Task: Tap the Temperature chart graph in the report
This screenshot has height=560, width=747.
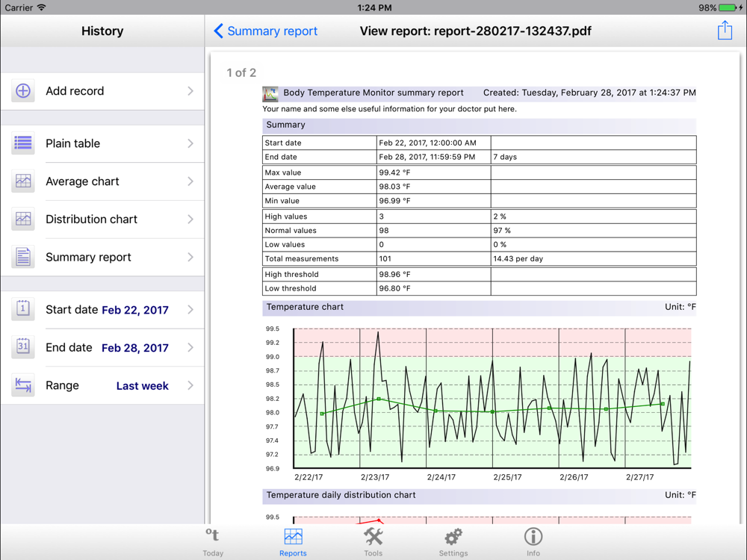Action: pyautogui.click(x=492, y=398)
